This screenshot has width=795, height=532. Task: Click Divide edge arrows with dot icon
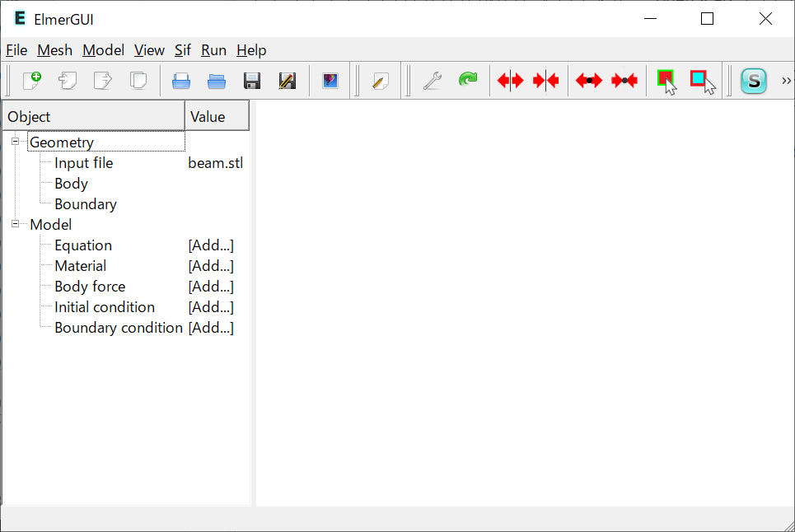click(x=589, y=81)
